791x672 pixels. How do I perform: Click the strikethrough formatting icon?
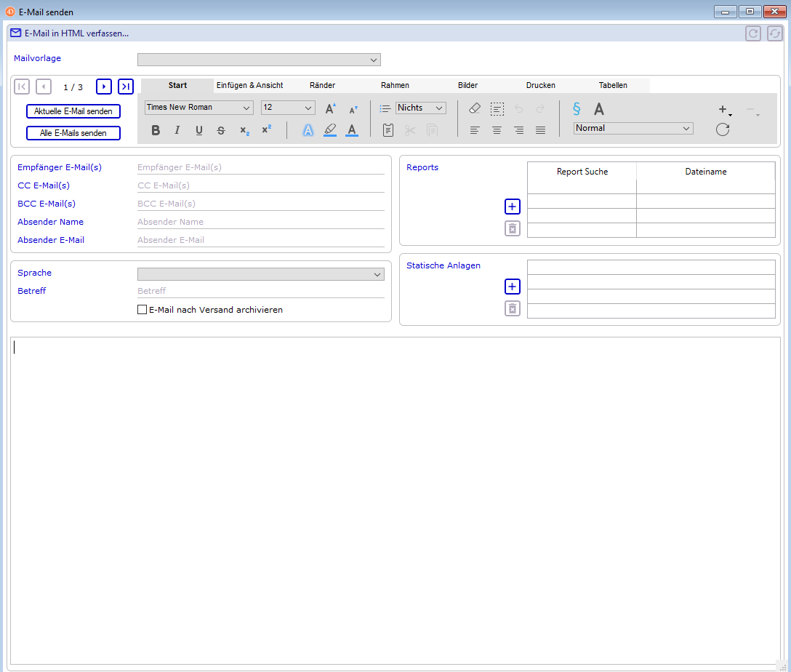point(221,131)
